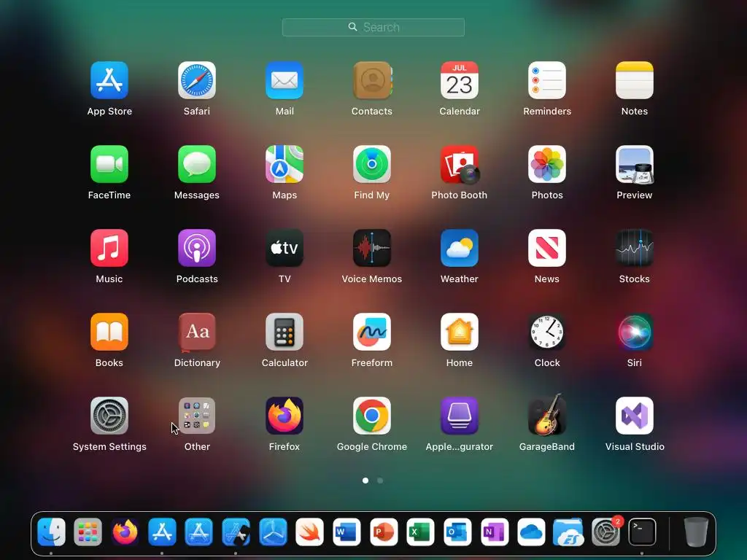Open System Settings from the Launchpad grid
The width and height of the screenshot is (747, 560).
[109, 416]
